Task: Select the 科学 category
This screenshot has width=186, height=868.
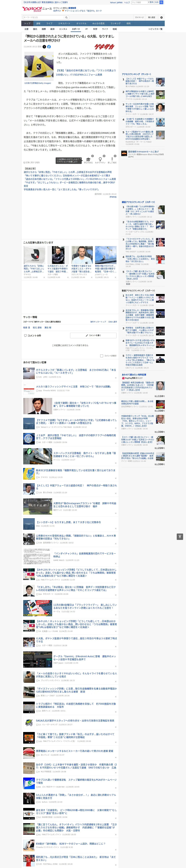Action: 95,29
